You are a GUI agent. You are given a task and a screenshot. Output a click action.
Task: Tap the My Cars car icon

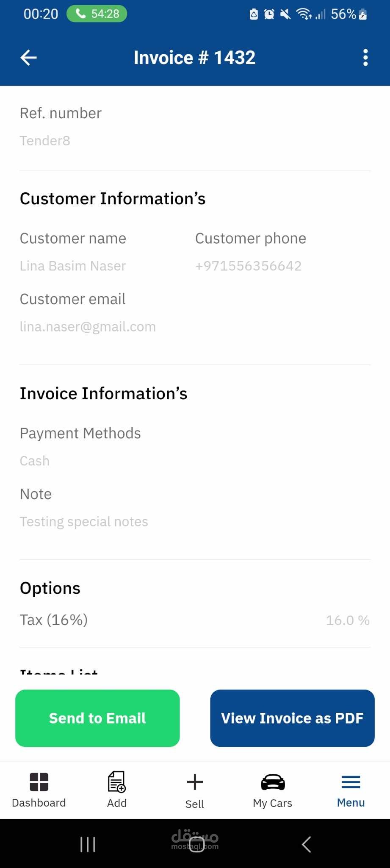273,782
